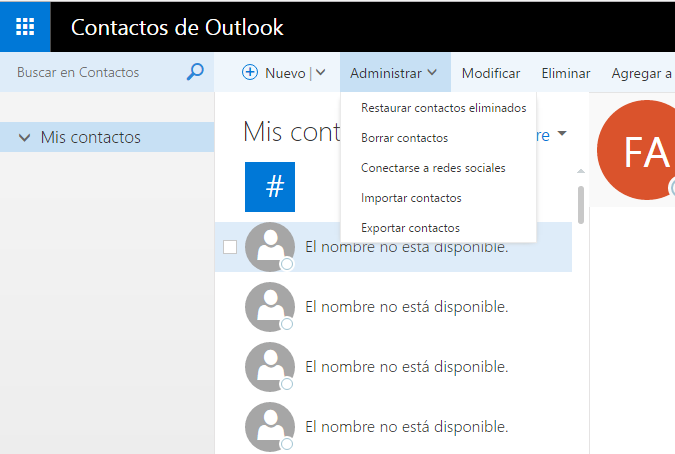This screenshot has width=675, height=454.
Task: Click avatar of third unnamed contact
Action: (x=270, y=367)
